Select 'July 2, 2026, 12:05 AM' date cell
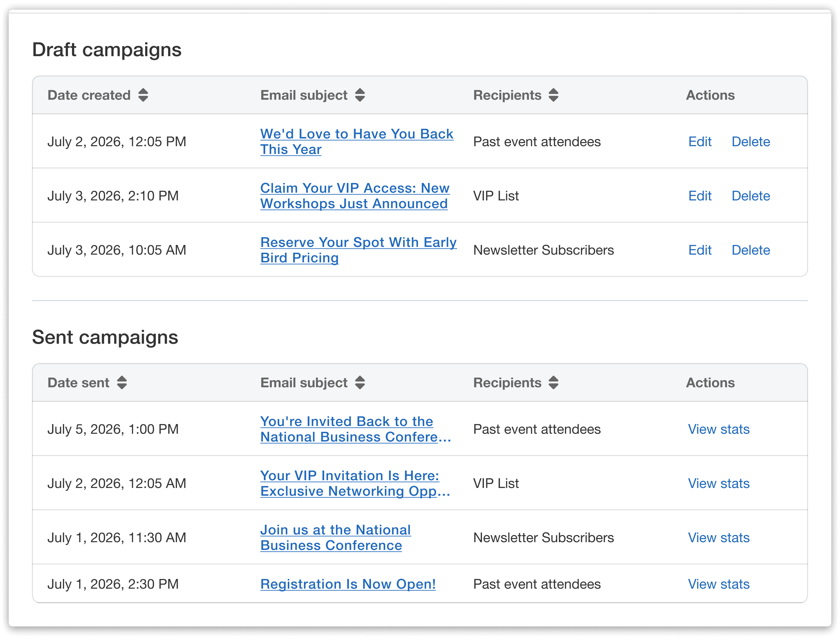 pyautogui.click(x=117, y=484)
